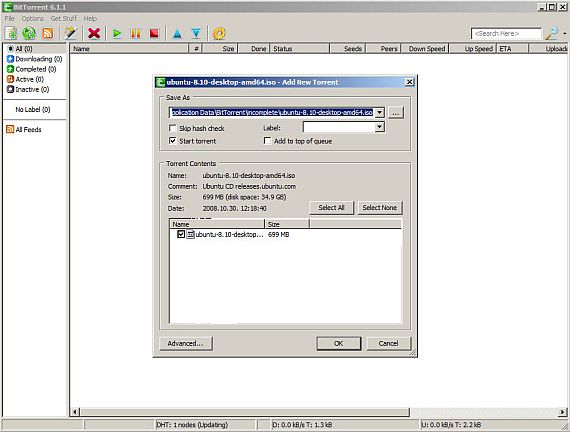The width and height of the screenshot is (570, 432).
Task: Click the Move Up Queue arrow icon
Action: coord(177,34)
